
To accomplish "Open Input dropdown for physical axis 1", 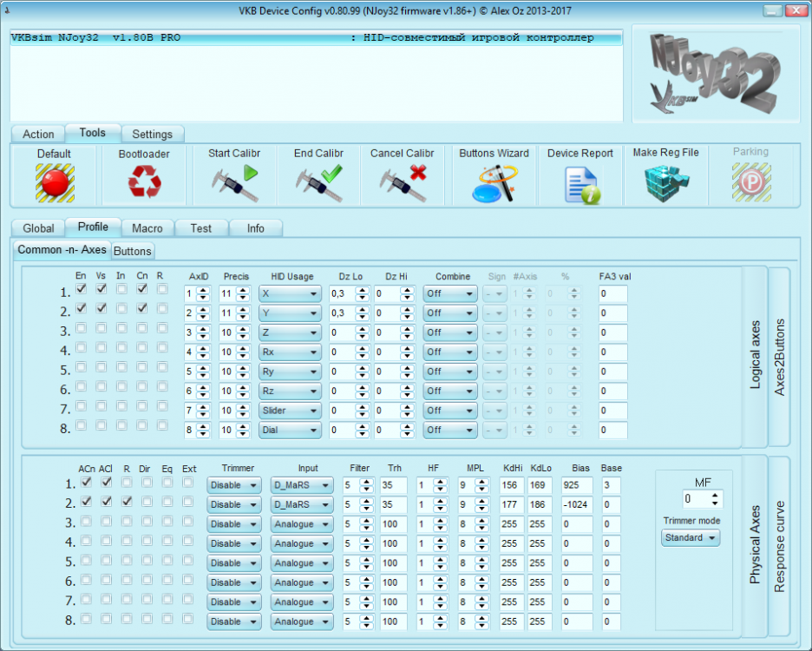I will click(300, 485).
